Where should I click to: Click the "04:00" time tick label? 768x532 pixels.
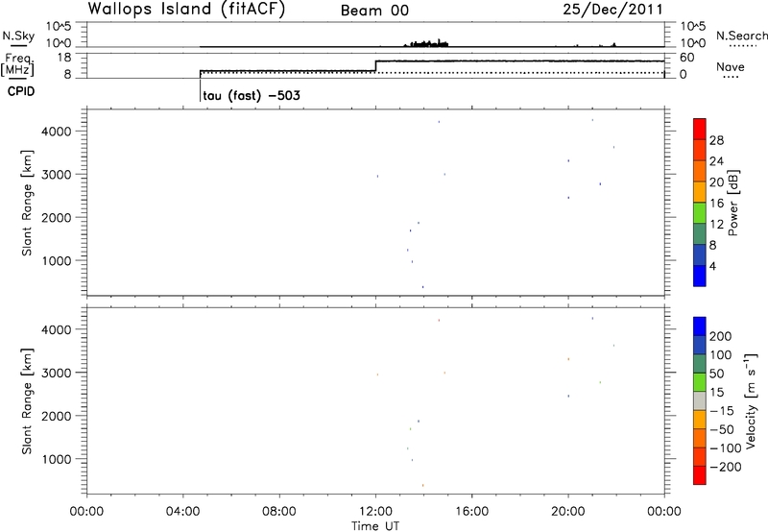pos(182,512)
